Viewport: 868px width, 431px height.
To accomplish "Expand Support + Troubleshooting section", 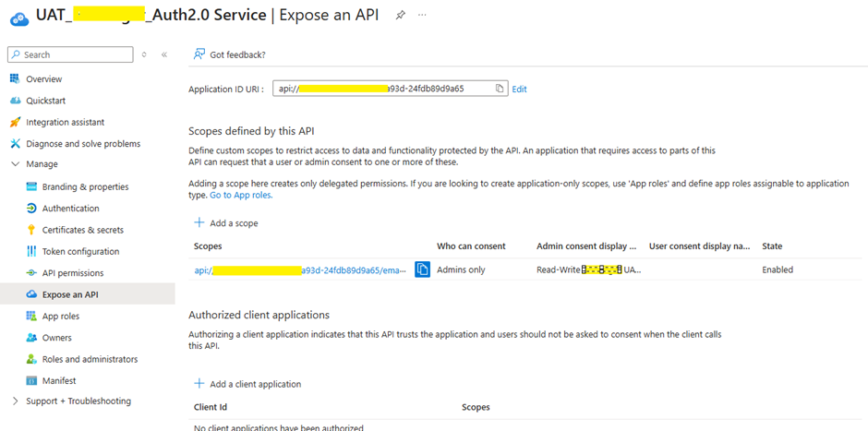I will 15,401.
